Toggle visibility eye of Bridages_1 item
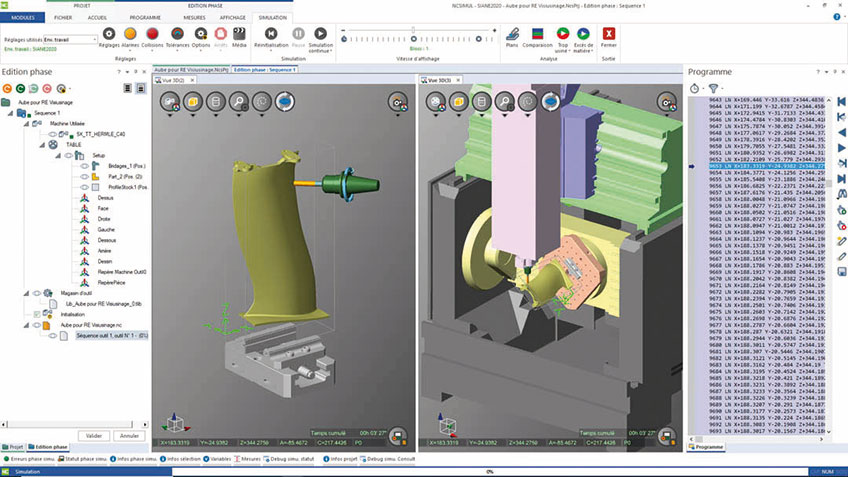 (84, 166)
